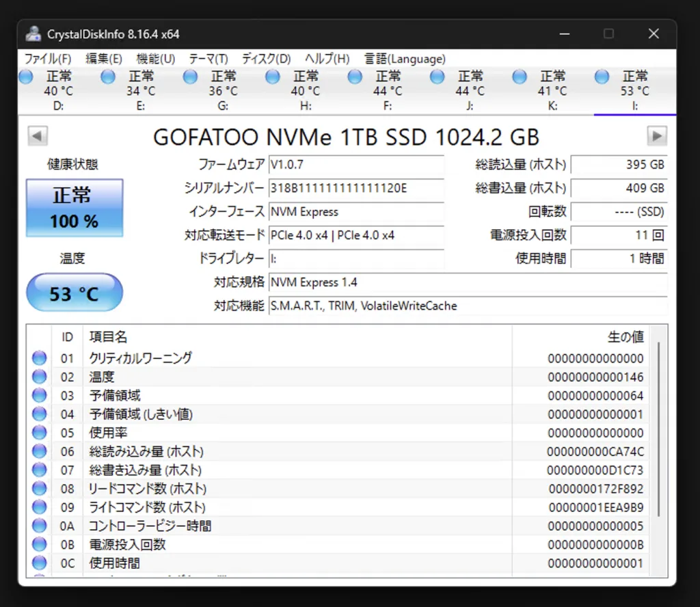Click status orb for クリティカルワーニング row
The image size is (700, 607).
click(39, 358)
